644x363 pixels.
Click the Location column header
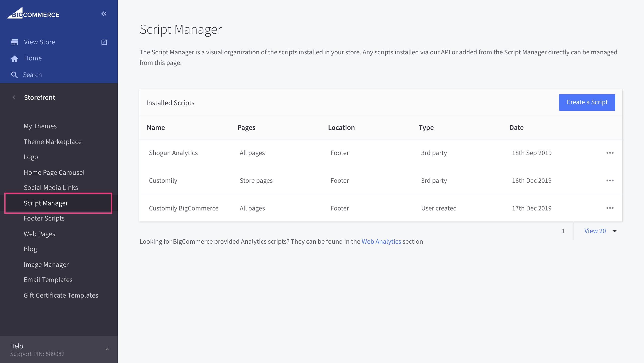coord(341,128)
